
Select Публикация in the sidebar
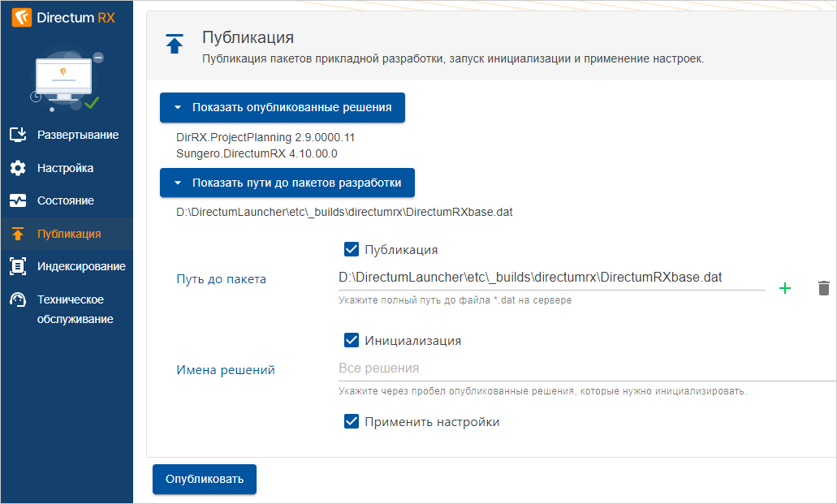coord(69,234)
